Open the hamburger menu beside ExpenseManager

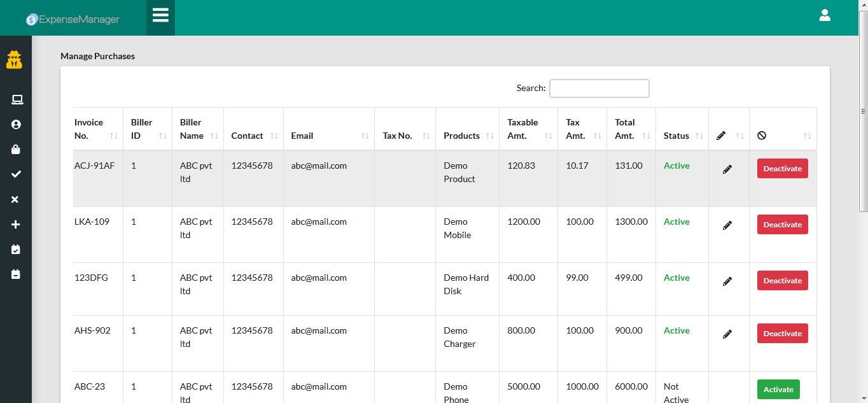tap(160, 15)
